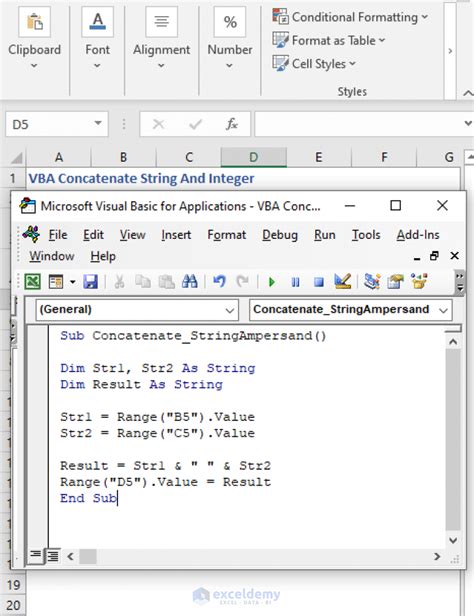The height and width of the screenshot is (616, 474).
Task: Open the Format menu
Action: click(x=227, y=235)
